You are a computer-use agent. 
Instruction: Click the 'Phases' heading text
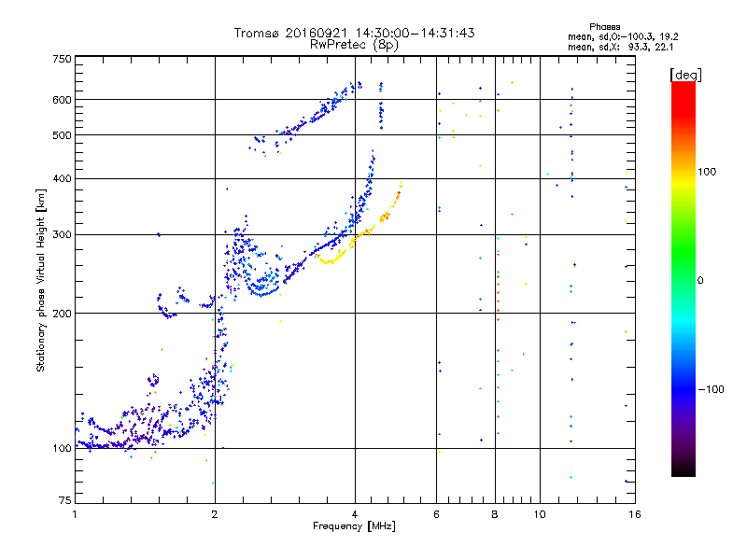click(x=604, y=27)
